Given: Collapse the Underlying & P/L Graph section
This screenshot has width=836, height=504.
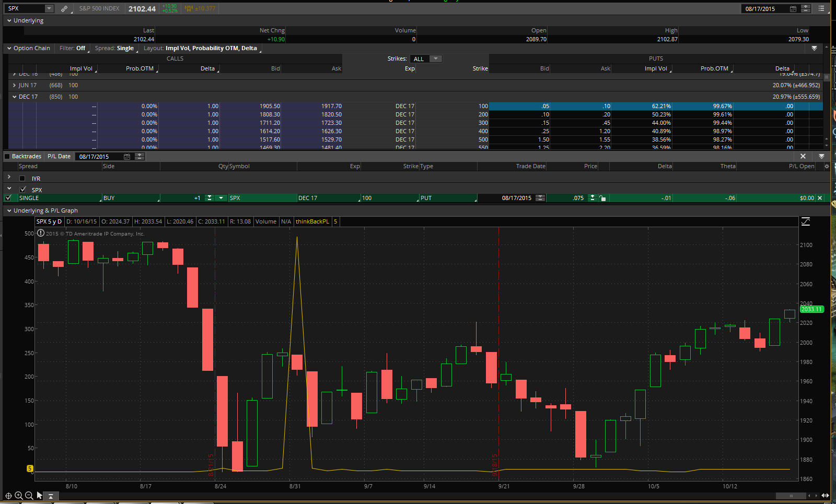Looking at the screenshot, I should pos(9,210).
